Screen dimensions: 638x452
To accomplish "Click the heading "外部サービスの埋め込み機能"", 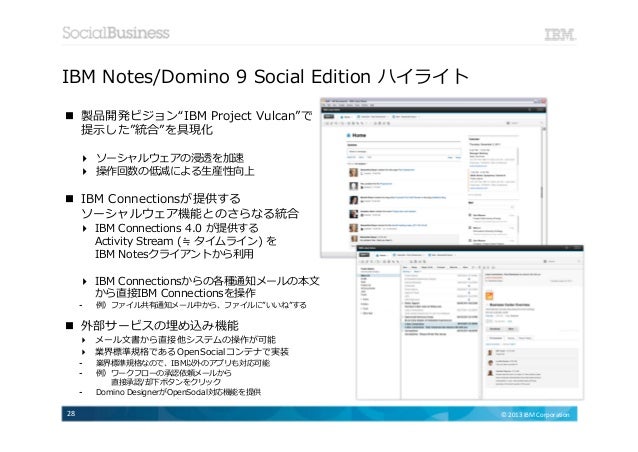I will click(x=160, y=325).
